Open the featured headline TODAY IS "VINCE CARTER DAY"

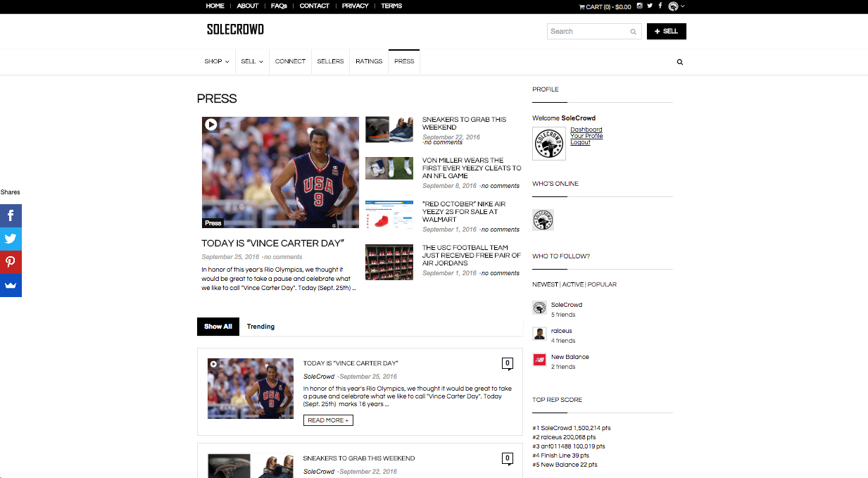pyautogui.click(x=272, y=243)
